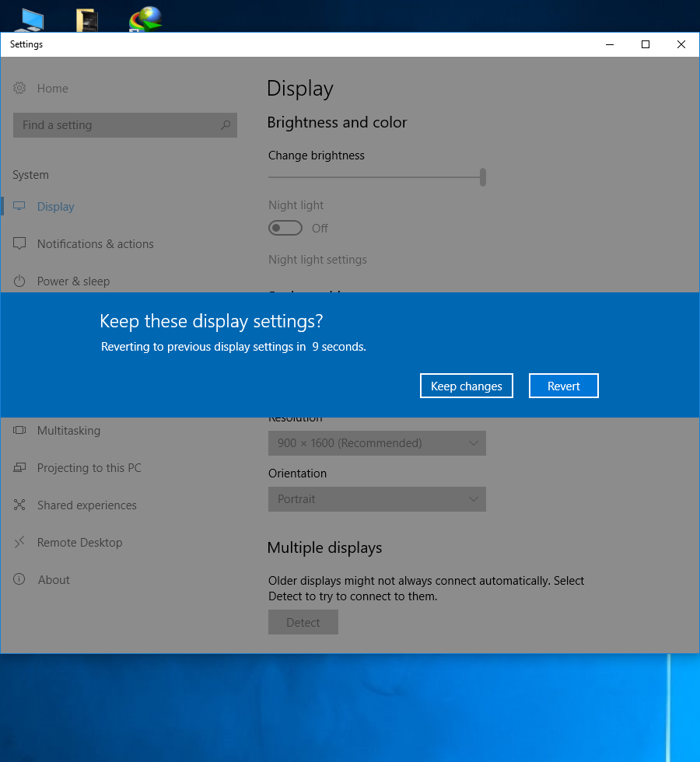Click the Projecting to this PC icon
The width and height of the screenshot is (700, 762).
tap(19, 468)
